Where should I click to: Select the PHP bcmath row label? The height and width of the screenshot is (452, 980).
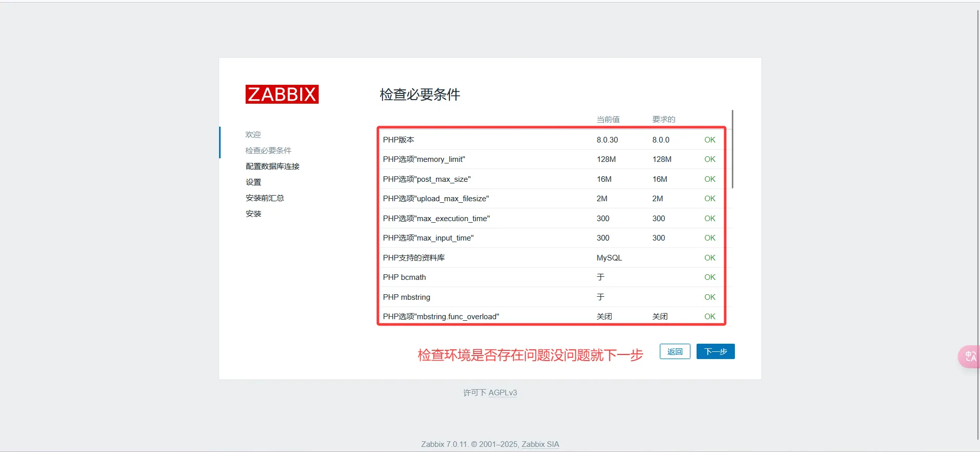[404, 277]
